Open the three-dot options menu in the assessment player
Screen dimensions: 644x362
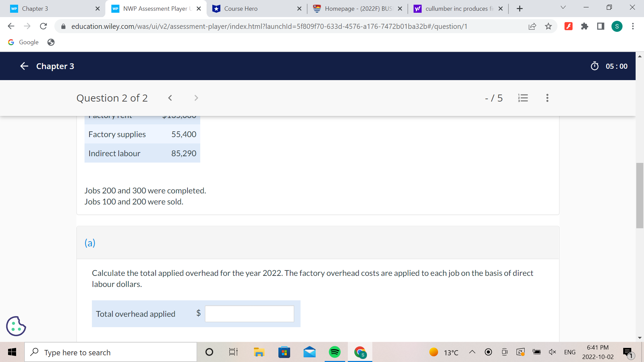tap(547, 98)
